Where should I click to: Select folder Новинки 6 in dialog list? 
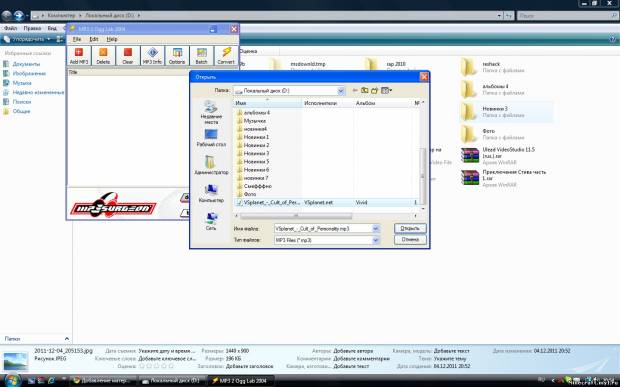253,170
